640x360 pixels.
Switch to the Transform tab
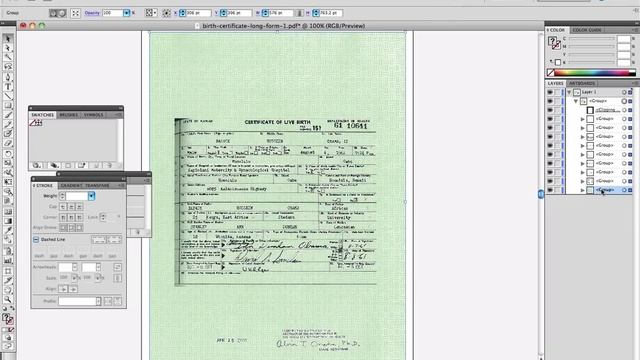pos(97,186)
